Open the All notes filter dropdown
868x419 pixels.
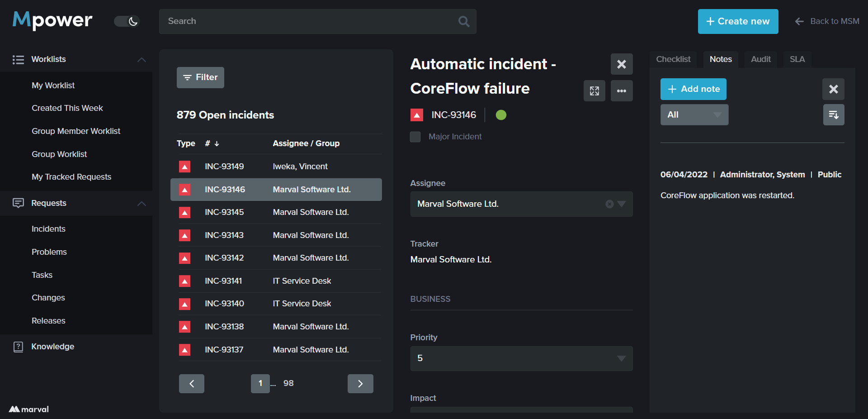pos(694,115)
